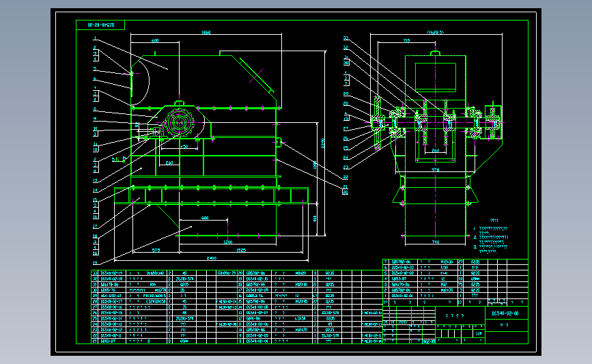The image size is (592, 364).
Task: Select the 600 dimension above the hopper
Action: point(155,40)
